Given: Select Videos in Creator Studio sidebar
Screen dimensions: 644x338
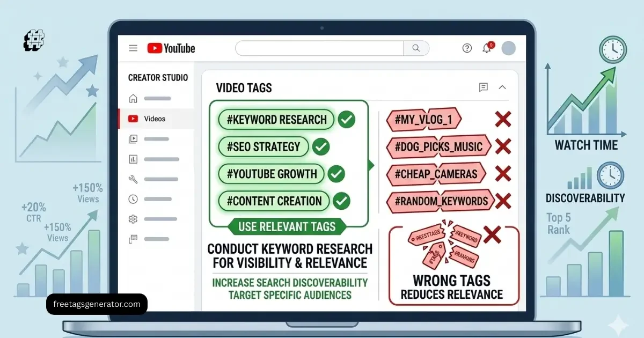Looking at the screenshot, I should click(x=145, y=119).
